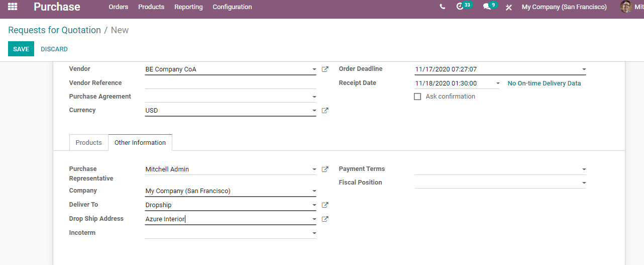Image resolution: width=644 pixels, height=265 pixels.
Task: Open the Order Deadline date picker arrow
Action: [584, 69]
